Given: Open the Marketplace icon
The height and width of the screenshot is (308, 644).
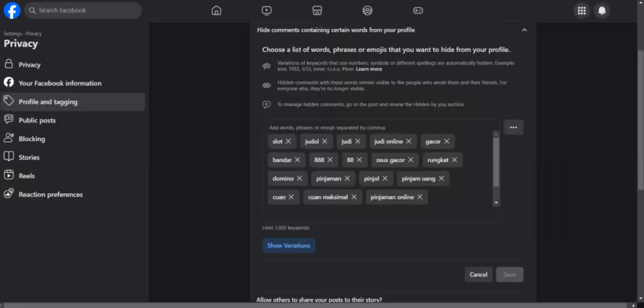Looking at the screenshot, I should (317, 11).
